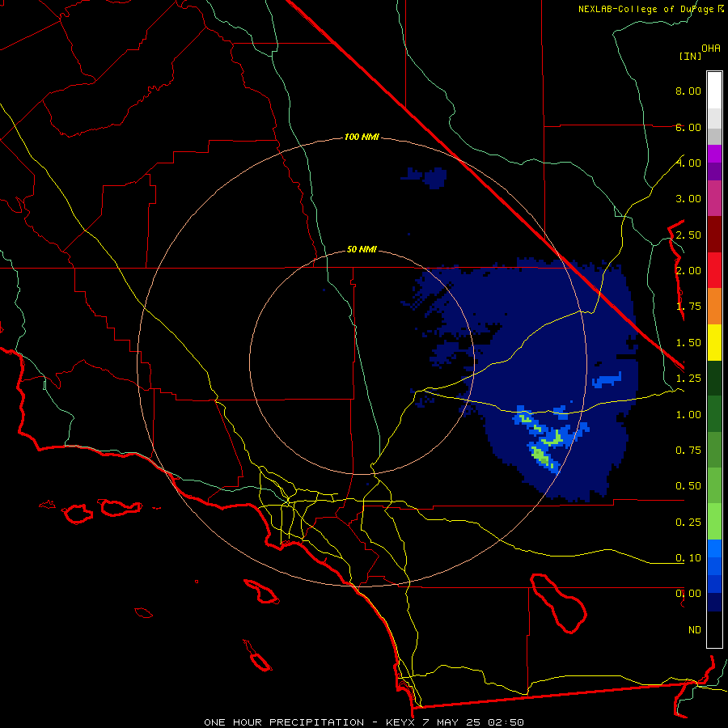Image resolution: width=728 pixels, height=728 pixels.
Task: Click the [IN] units label
Action: (690, 56)
